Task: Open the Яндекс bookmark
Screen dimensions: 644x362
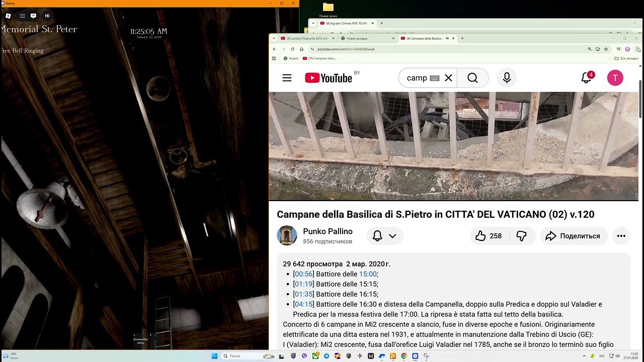Action: click(x=291, y=58)
